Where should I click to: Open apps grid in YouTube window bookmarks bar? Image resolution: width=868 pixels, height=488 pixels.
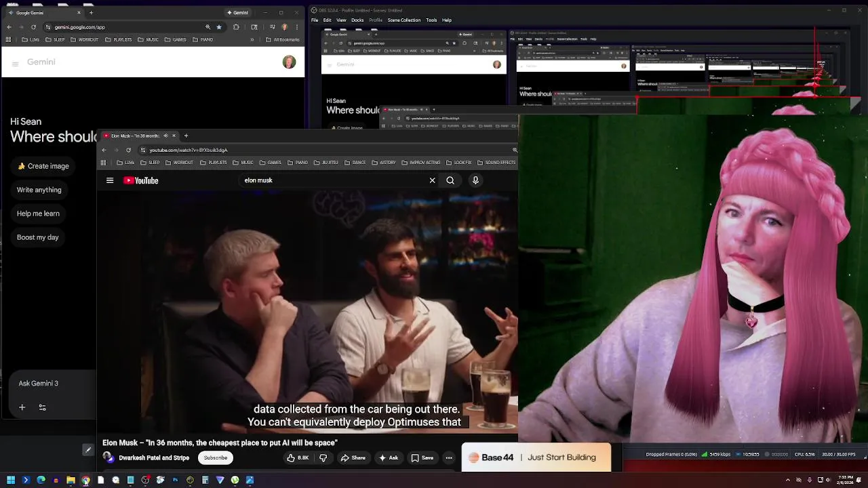point(103,163)
